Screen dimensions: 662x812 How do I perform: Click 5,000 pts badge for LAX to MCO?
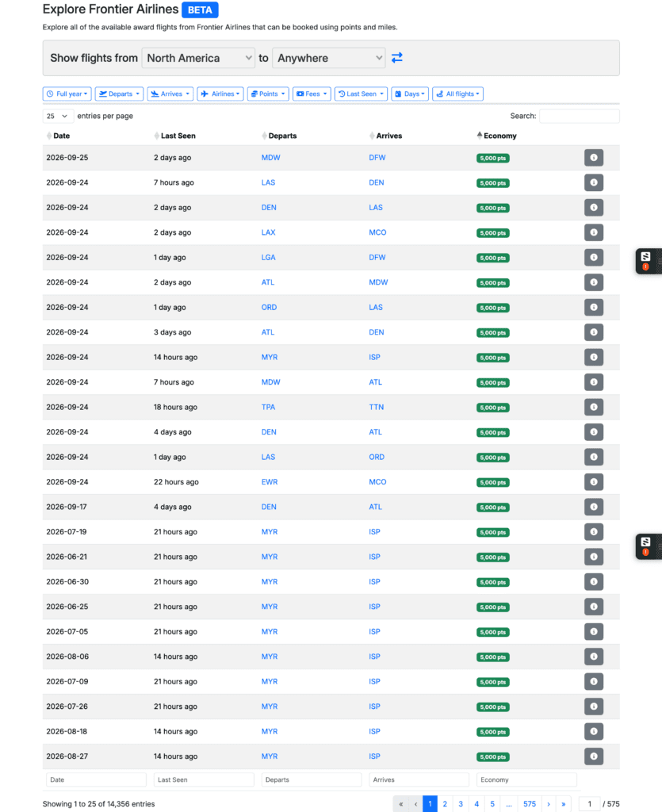[493, 233]
